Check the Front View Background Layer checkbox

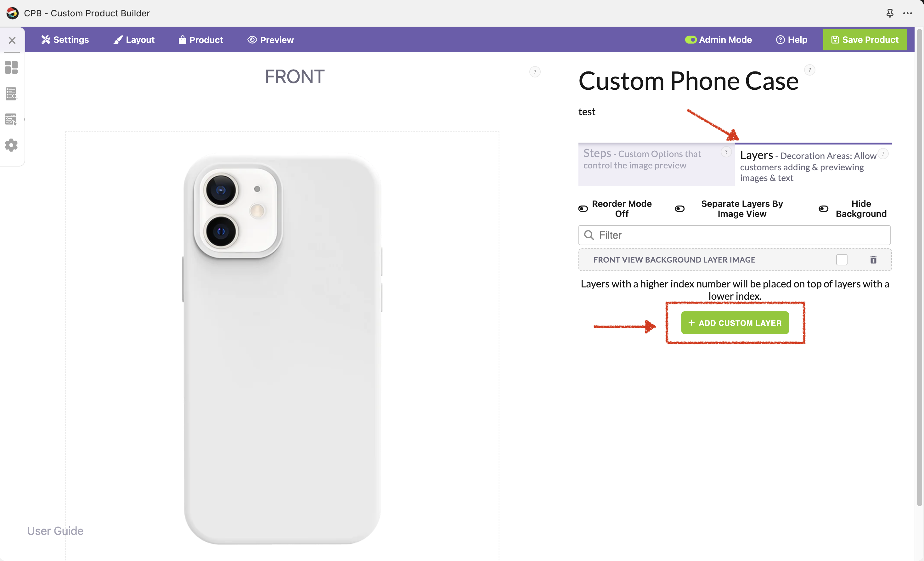pos(842,259)
